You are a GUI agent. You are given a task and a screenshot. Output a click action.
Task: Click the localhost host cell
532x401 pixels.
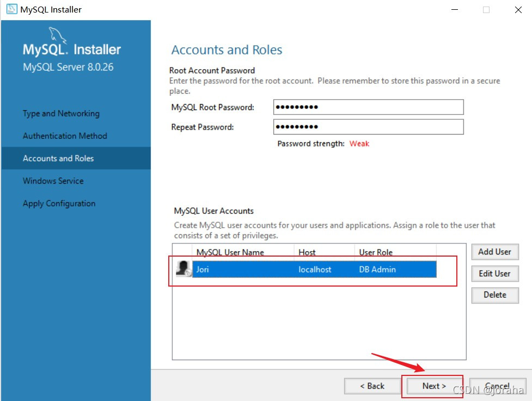pyautogui.click(x=324, y=269)
